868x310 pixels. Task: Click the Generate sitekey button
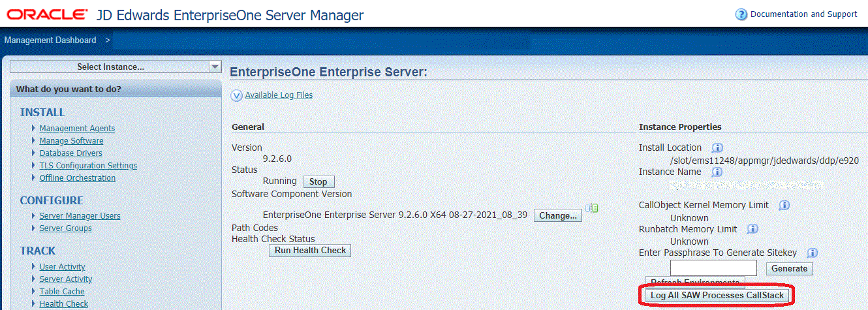789,269
